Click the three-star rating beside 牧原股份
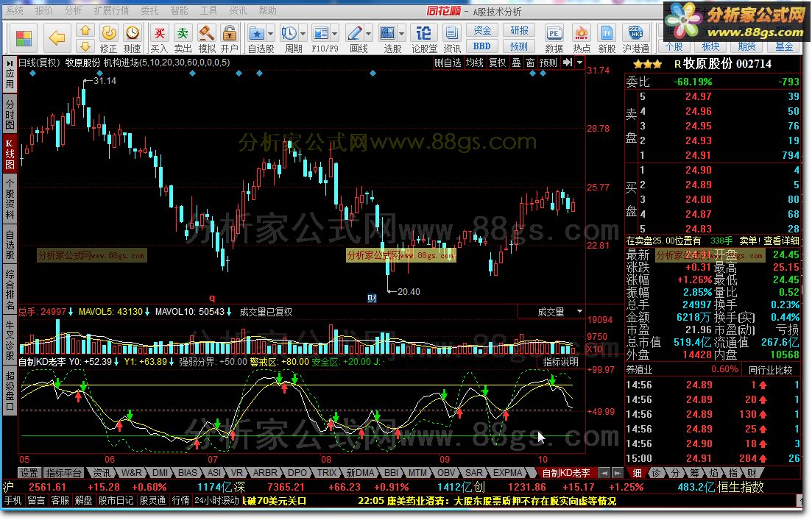 click(x=647, y=64)
